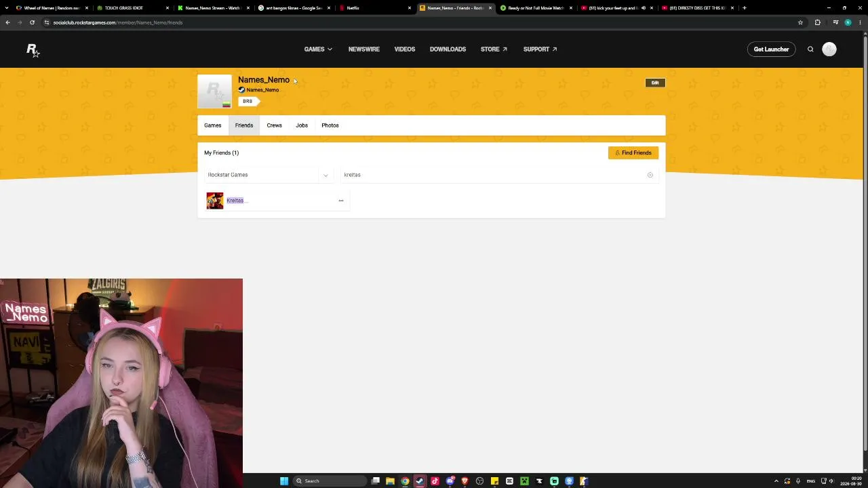Switch to the Jobs profile tab
The height and width of the screenshot is (488, 868).
pyautogui.click(x=302, y=125)
